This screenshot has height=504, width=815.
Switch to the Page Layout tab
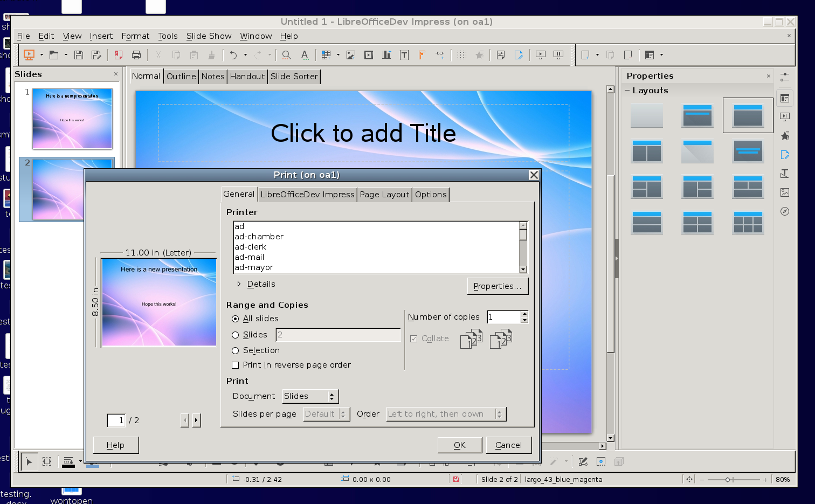tap(384, 195)
